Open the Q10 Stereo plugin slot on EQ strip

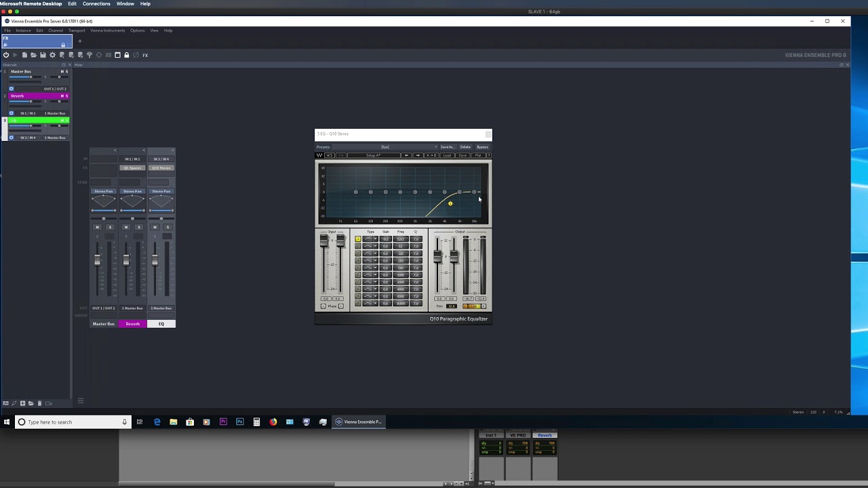pos(161,167)
